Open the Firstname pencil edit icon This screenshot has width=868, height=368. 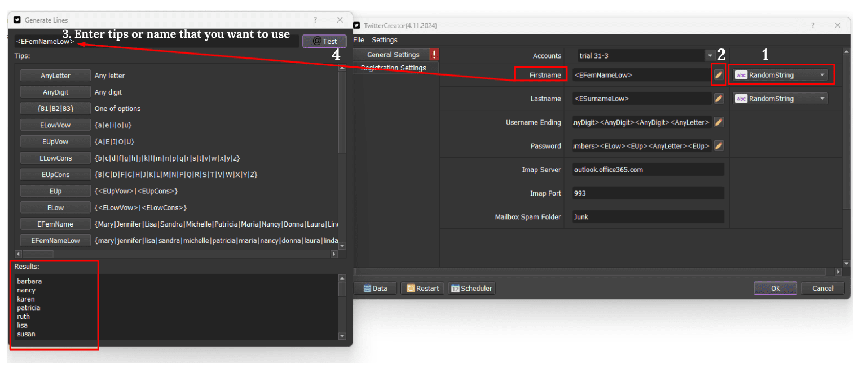pos(719,75)
